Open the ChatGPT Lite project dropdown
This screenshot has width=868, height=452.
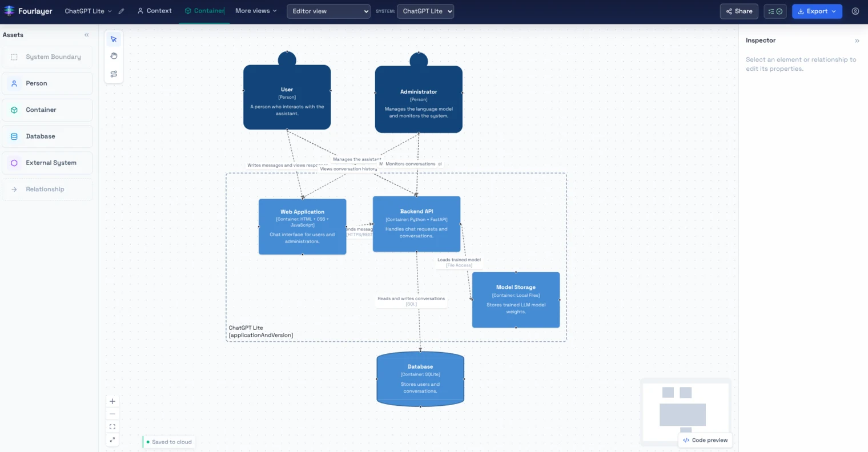pos(88,11)
